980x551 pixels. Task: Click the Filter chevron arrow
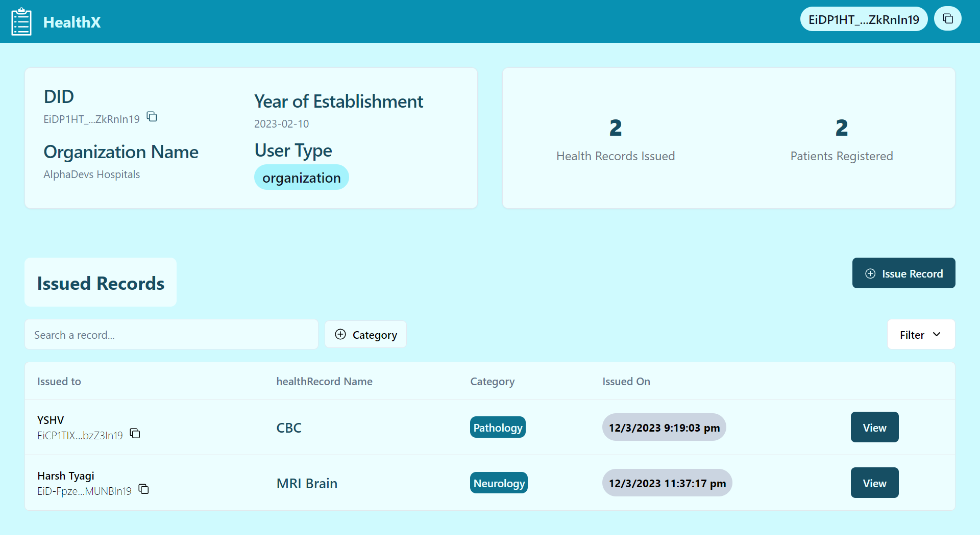[937, 335]
